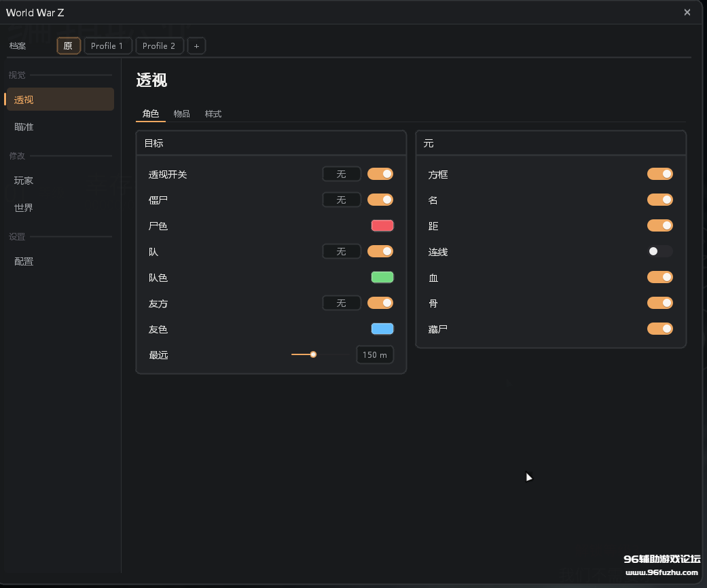
Task: Toggle the 方框 switch
Action: pyautogui.click(x=659, y=174)
